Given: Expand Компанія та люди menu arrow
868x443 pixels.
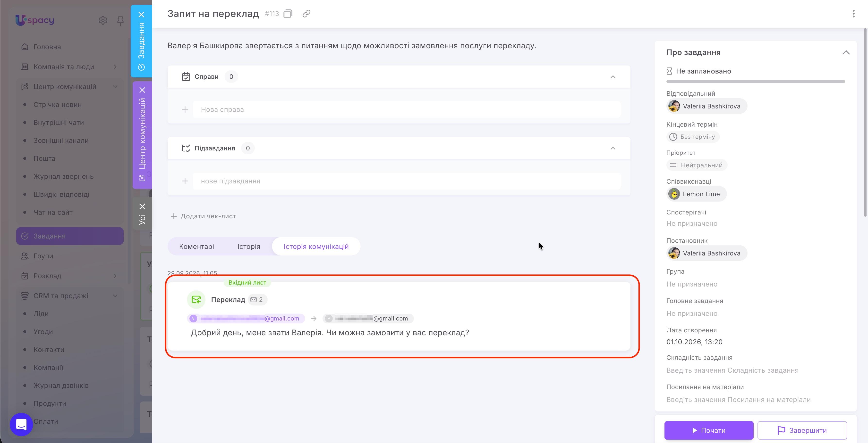Looking at the screenshot, I should tap(115, 67).
